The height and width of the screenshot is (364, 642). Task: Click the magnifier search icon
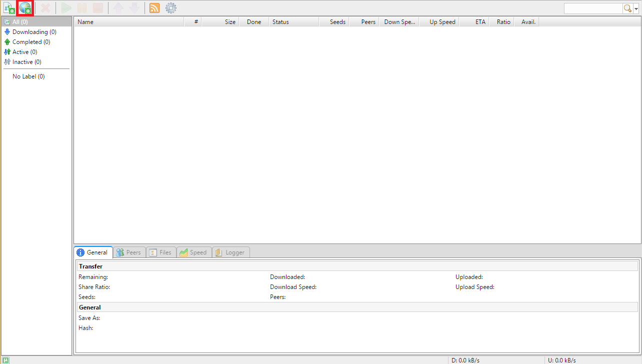627,8
